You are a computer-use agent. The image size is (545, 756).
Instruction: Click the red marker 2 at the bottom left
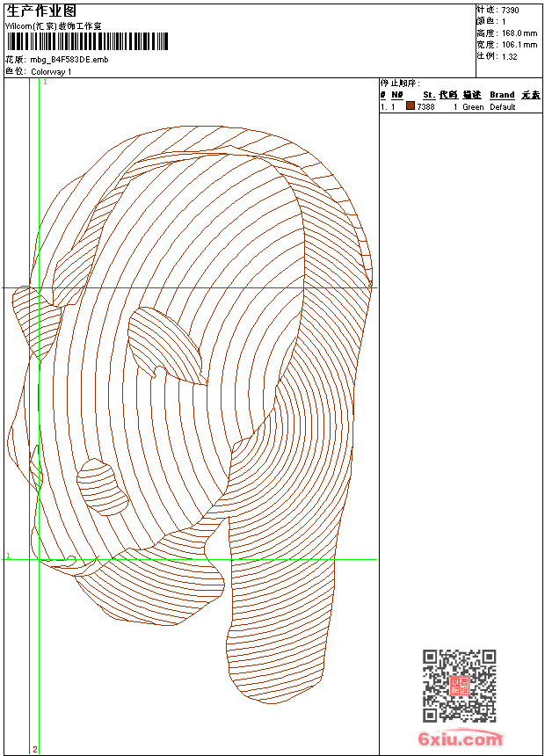pyautogui.click(x=34, y=749)
